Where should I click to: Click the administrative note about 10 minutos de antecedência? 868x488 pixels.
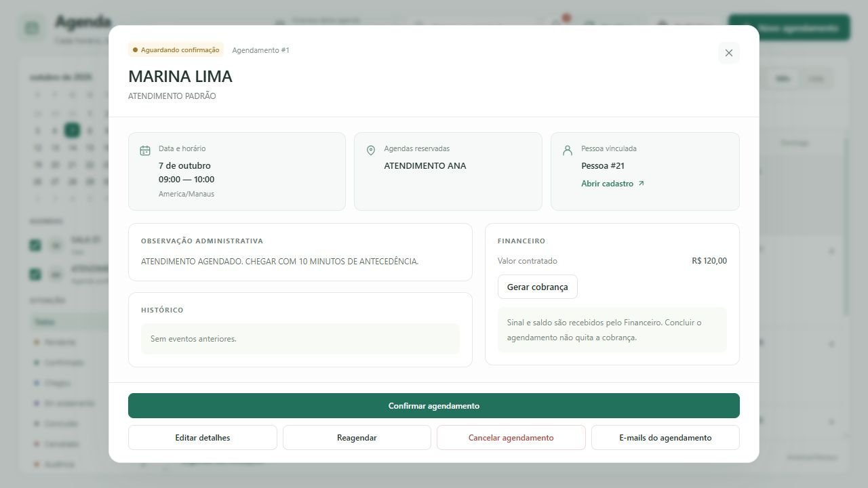(279, 262)
